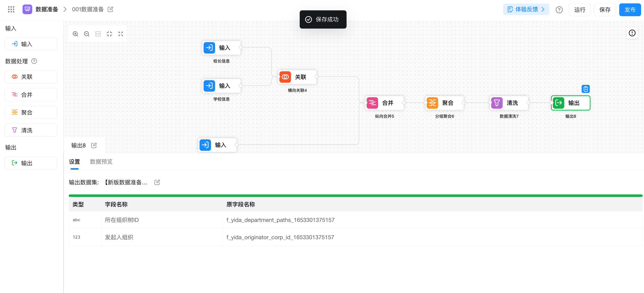The image size is (644, 293).
Task: Click the 保存成功 toast notification
Action: point(323,20)
